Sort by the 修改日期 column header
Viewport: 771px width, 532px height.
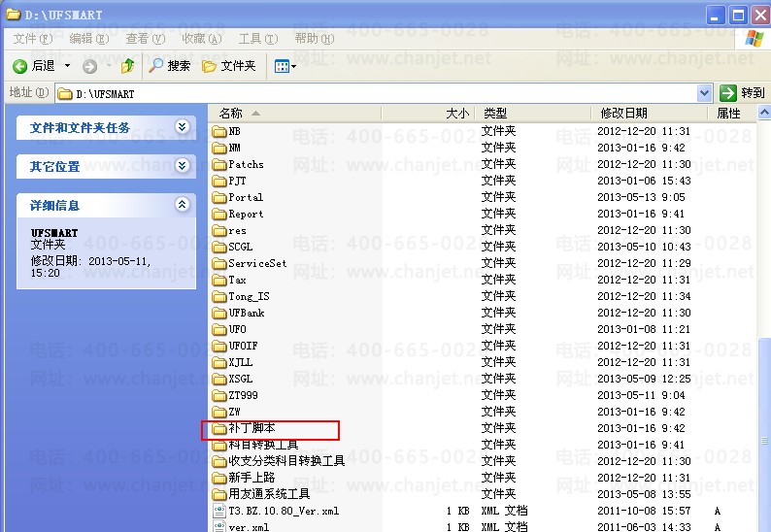[649, 114]
